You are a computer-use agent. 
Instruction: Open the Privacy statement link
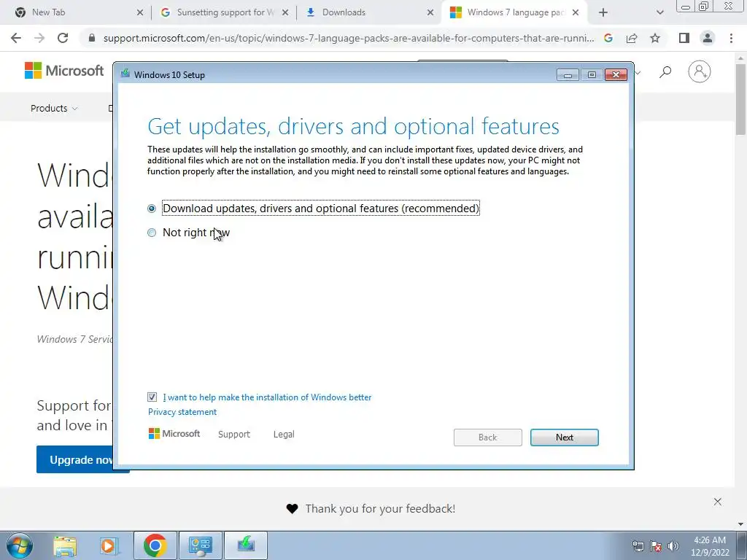pos(182,412)
